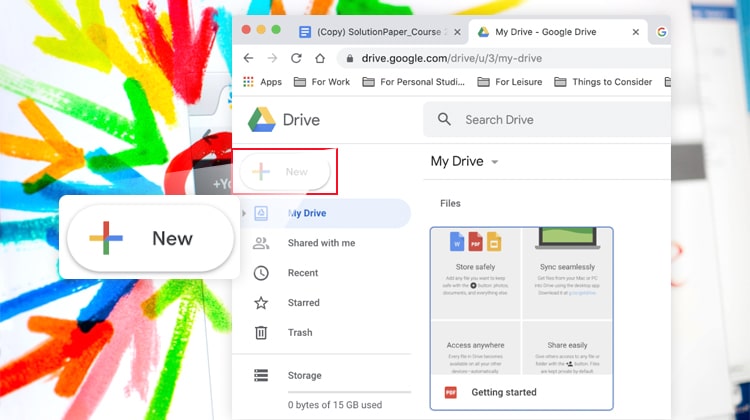Click the My Drive sidebar icon
This screenshot has height=420, width=750.
click(261, 213)
